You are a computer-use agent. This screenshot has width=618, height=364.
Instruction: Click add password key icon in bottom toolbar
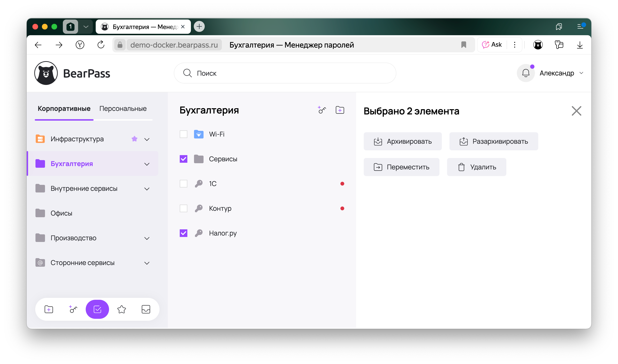click(x=73, y=309)
